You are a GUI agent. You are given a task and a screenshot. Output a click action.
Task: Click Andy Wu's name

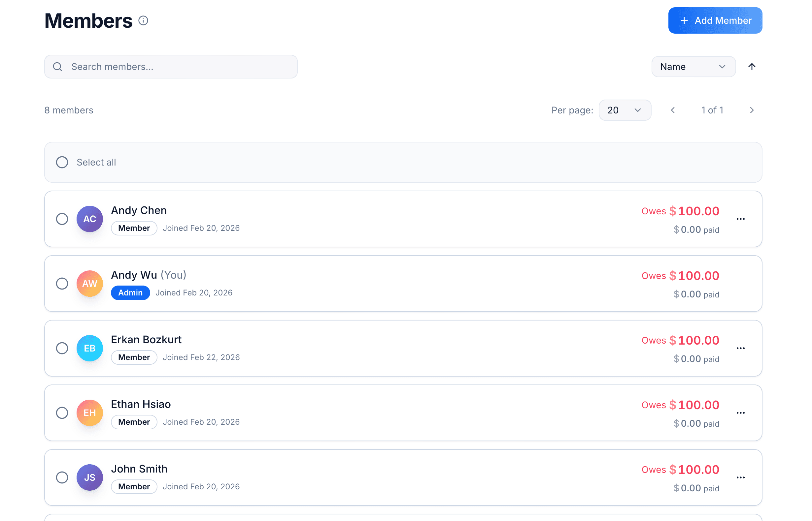(x=134, y=275)
